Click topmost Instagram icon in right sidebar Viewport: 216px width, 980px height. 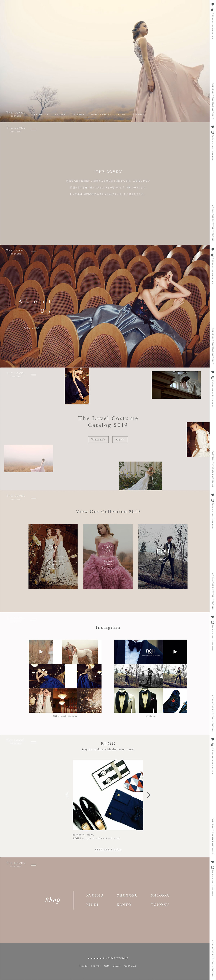click(213, 10)
